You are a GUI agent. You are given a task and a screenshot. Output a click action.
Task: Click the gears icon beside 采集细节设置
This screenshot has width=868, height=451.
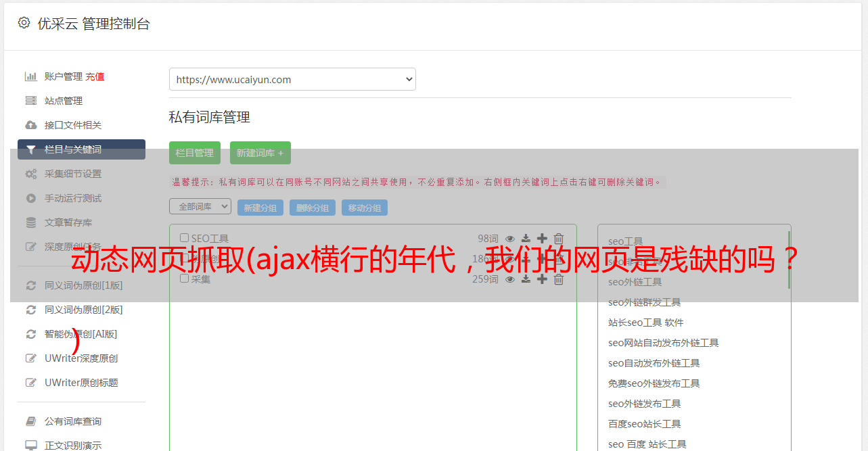pyautogui.click(x=30, y=174)
